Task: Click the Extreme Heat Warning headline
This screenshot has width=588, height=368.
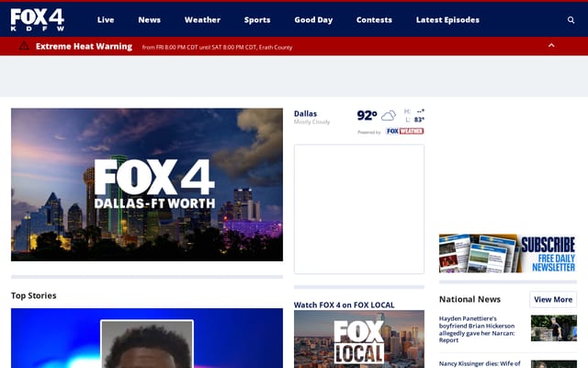Action: click(84, 46)
